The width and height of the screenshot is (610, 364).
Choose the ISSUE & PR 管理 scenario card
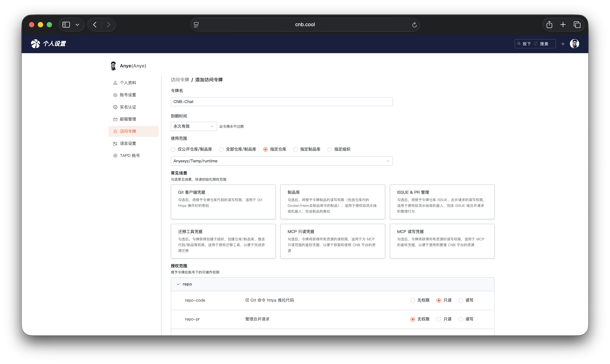pyautogui.click(x=442, y=202)
